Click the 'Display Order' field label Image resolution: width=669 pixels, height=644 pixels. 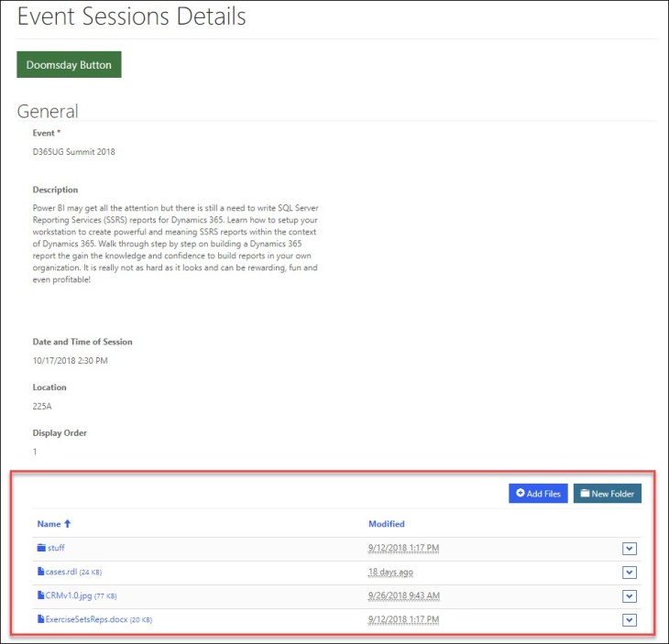(60, 433)
